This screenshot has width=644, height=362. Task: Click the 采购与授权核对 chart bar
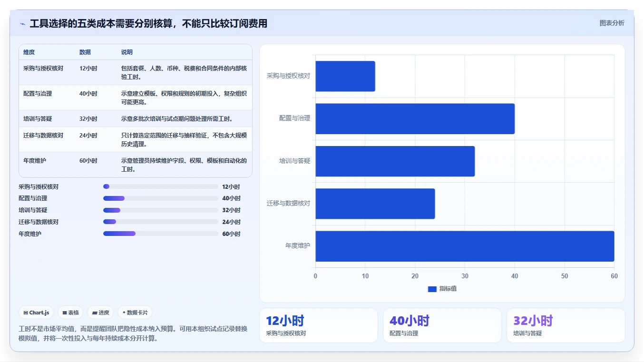click(345, 76)
